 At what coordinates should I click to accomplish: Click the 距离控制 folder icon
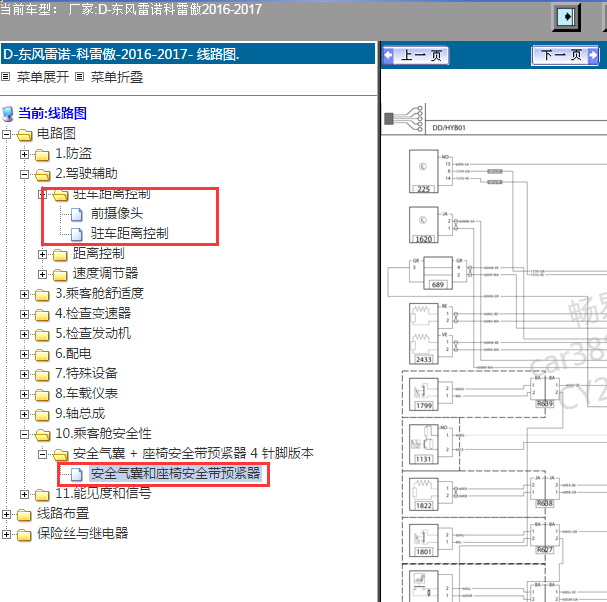(60, 254)
